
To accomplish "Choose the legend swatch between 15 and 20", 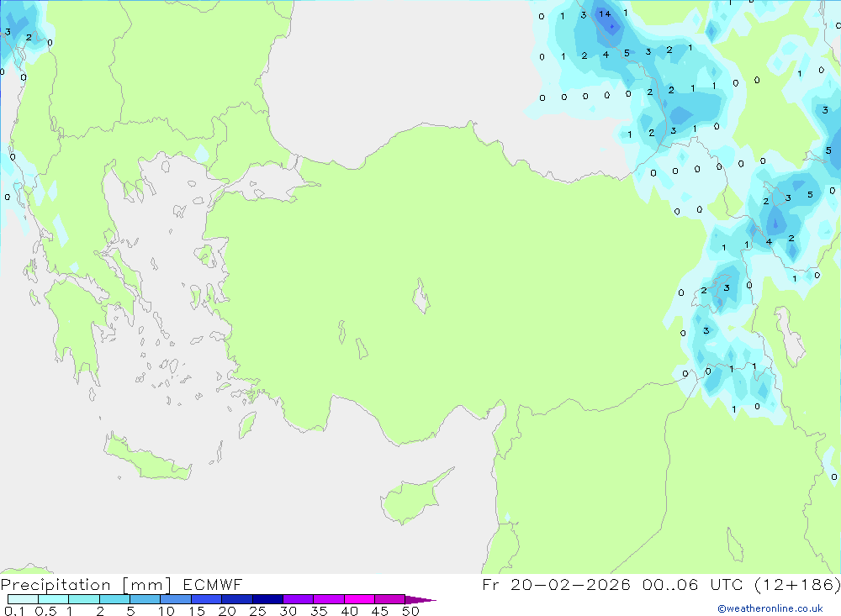I will pyautogui.click(x=207, y=599).
